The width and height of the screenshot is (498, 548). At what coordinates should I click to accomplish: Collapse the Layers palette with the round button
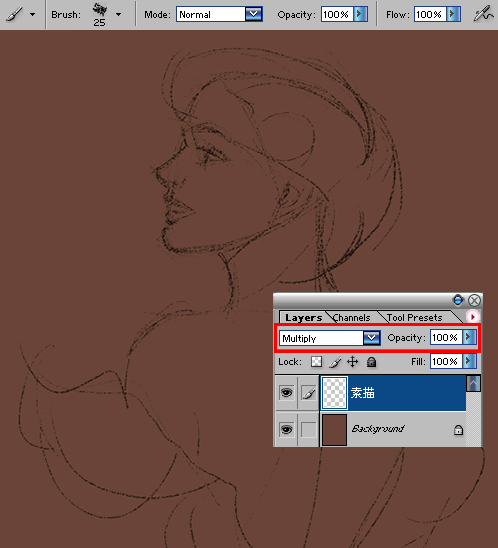pos(458,300)
